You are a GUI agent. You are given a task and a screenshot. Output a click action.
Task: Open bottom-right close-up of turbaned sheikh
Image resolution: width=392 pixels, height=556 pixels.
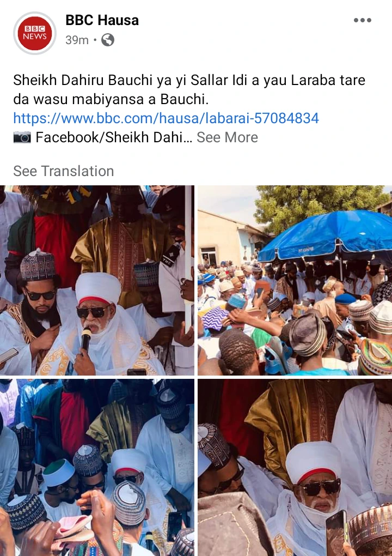coord(295,467)
